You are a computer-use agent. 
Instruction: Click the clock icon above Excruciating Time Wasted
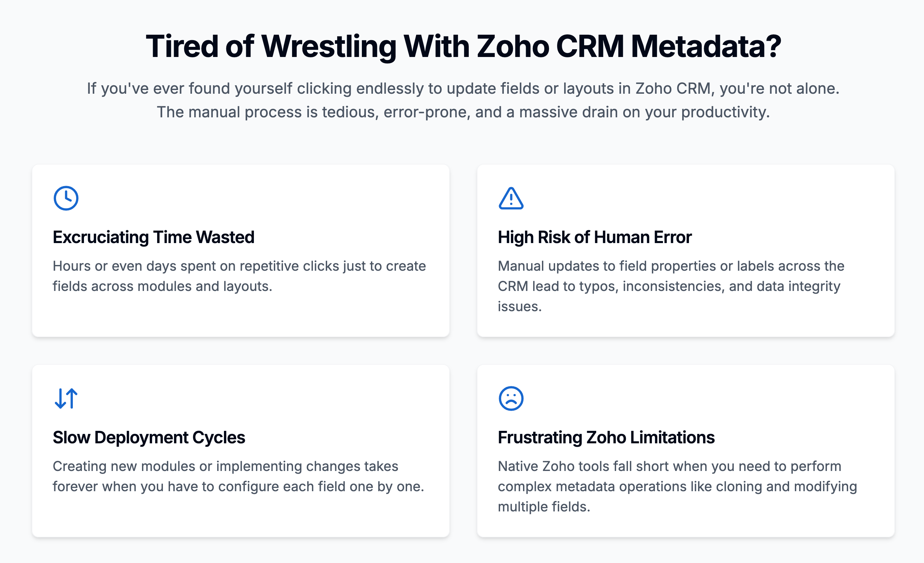(x=66, y=198)
